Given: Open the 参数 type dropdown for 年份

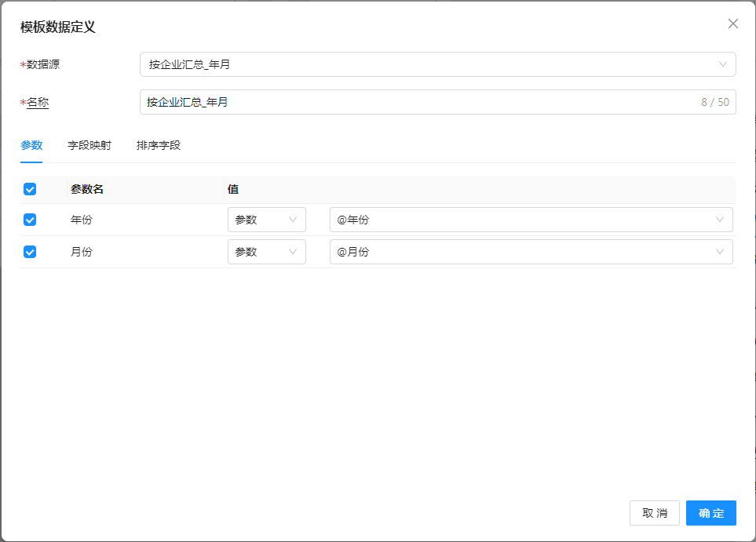Looking at the screenshot, I should (266, 220).
